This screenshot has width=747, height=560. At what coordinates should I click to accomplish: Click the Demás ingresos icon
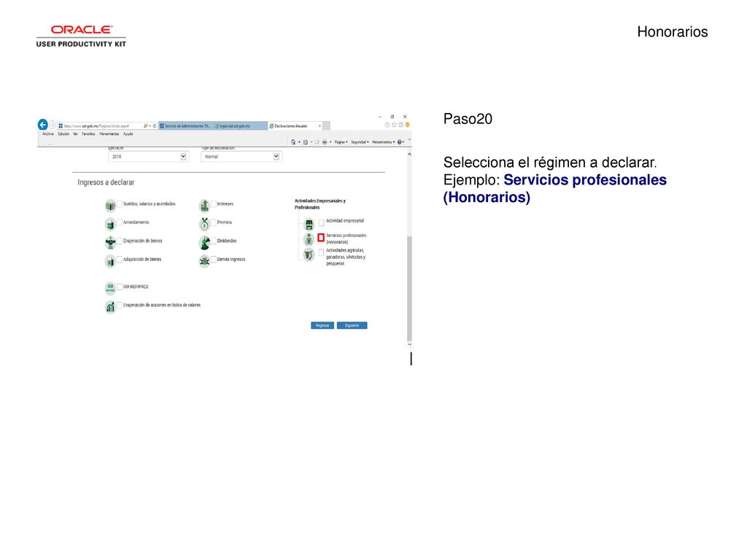(x=204, y=261)
